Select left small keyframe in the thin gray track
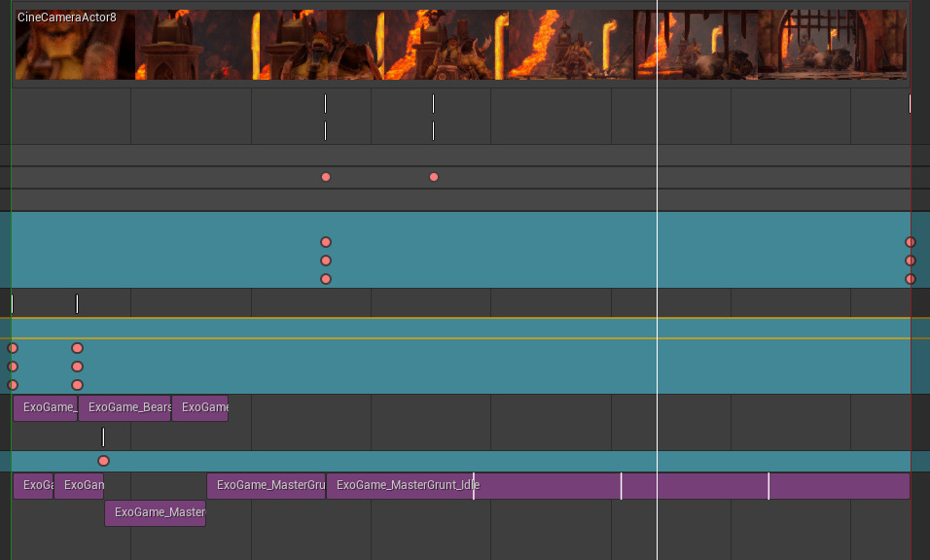 [x=326, y=177]
